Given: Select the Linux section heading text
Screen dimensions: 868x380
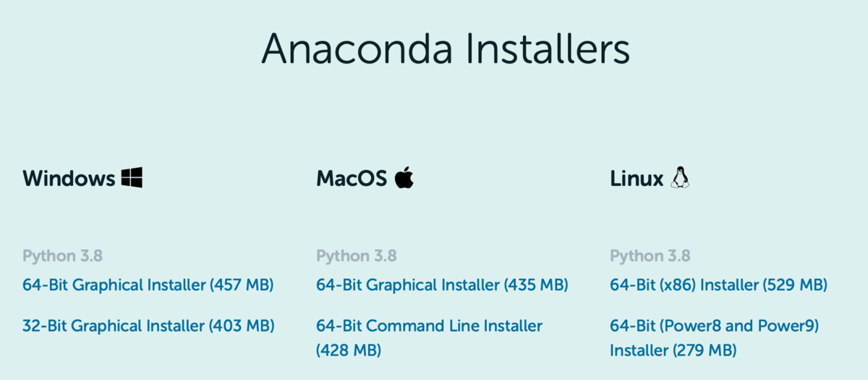Looking at the screenshot, I should point(637,178).
